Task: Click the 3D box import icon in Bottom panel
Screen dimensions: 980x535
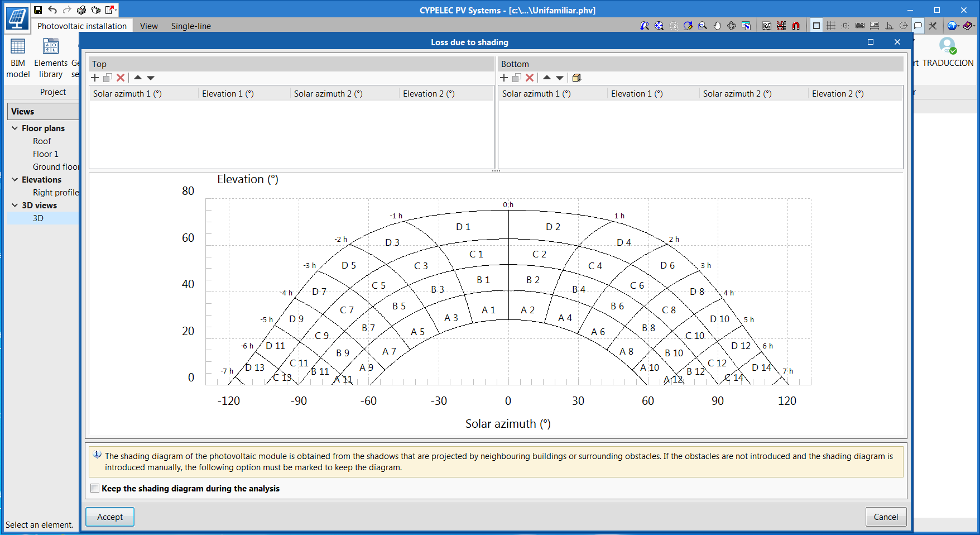Action: click(x=577, y=78)
